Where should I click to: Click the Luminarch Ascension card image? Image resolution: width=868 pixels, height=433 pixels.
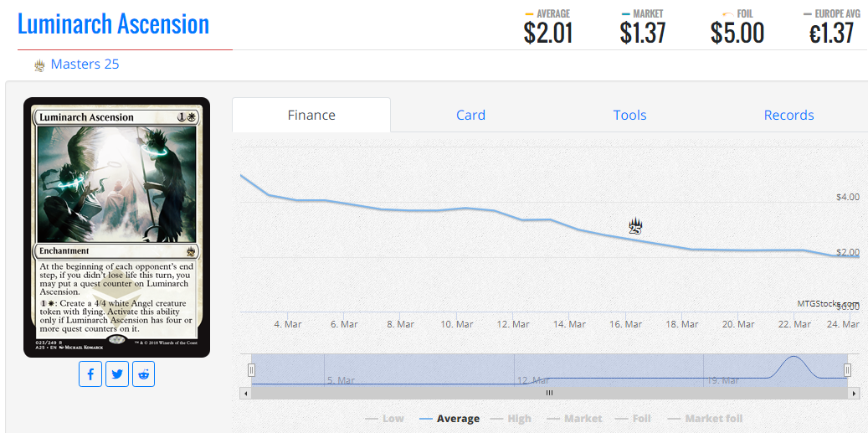pos(116,227)
